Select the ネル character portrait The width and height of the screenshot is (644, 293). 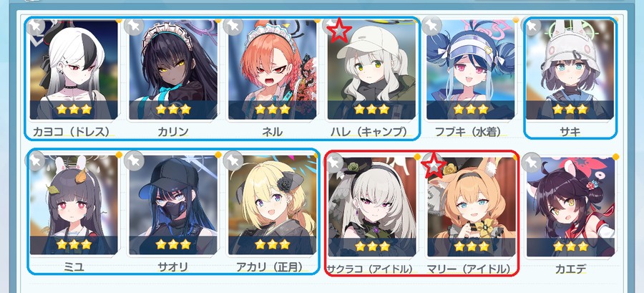(273, 70)
